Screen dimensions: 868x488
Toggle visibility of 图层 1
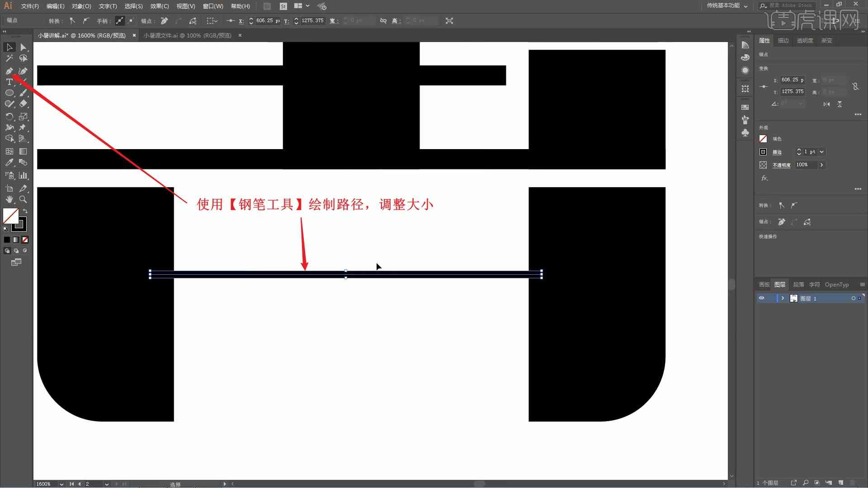[764, 298]
